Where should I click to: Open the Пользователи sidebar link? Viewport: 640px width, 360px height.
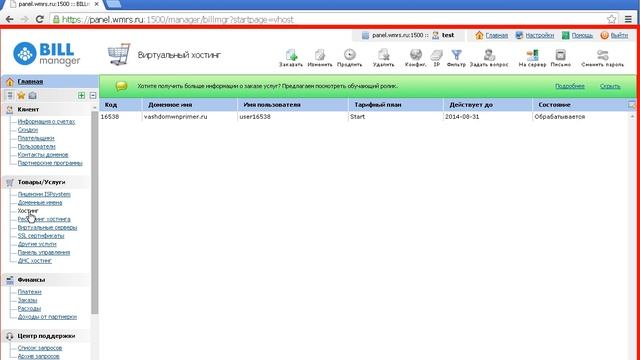point(36,147)
